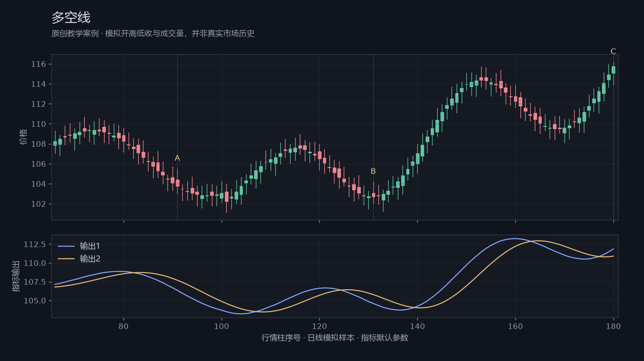Viewport: 644px width, 361px height.
Task: Click the marker label C at top right
Action: (x=613, y=51)
